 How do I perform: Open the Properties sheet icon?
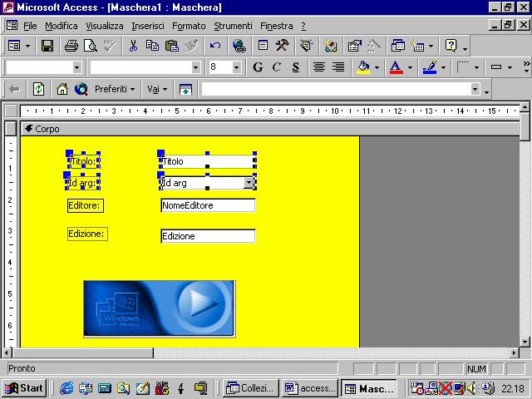(355, 46)
